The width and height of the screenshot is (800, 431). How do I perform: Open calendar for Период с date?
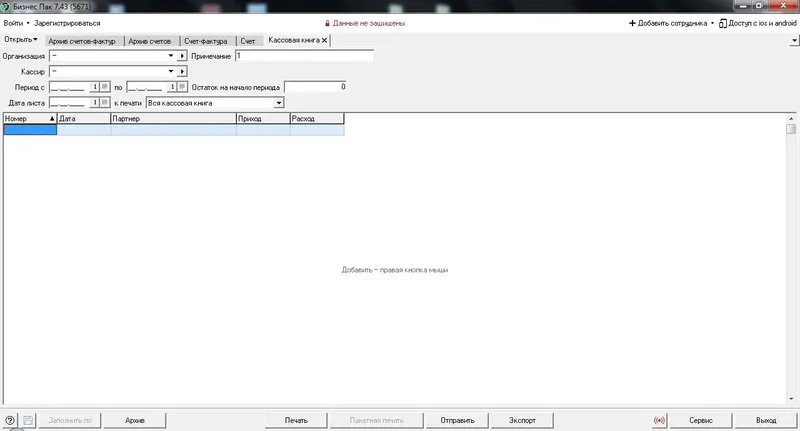[105, 87]
